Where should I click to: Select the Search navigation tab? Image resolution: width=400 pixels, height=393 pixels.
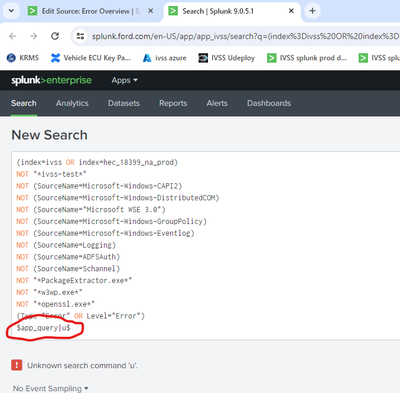[x=24, y=103]
